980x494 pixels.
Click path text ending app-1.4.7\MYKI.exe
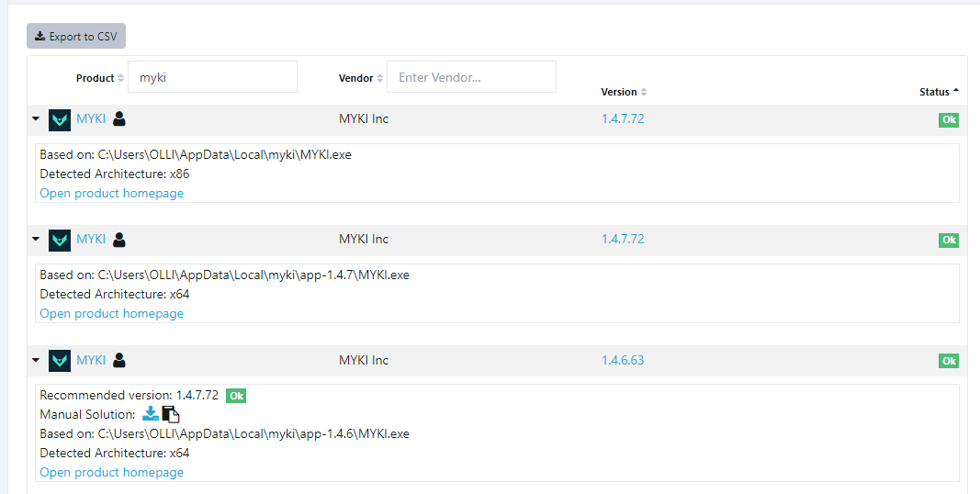click(253, 275)
